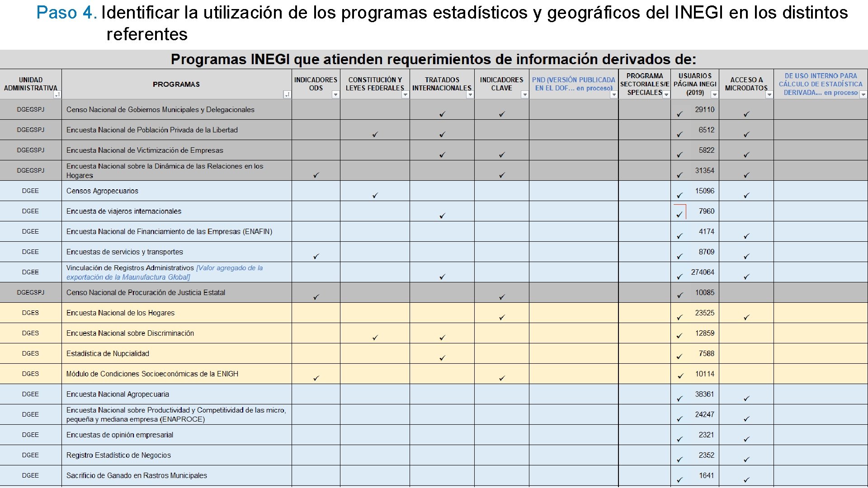Viewport: 868px width, 488px height.
Task: Expand ACCESO A MICRODATOS filter dropdown
Action: tap(769, 94)
